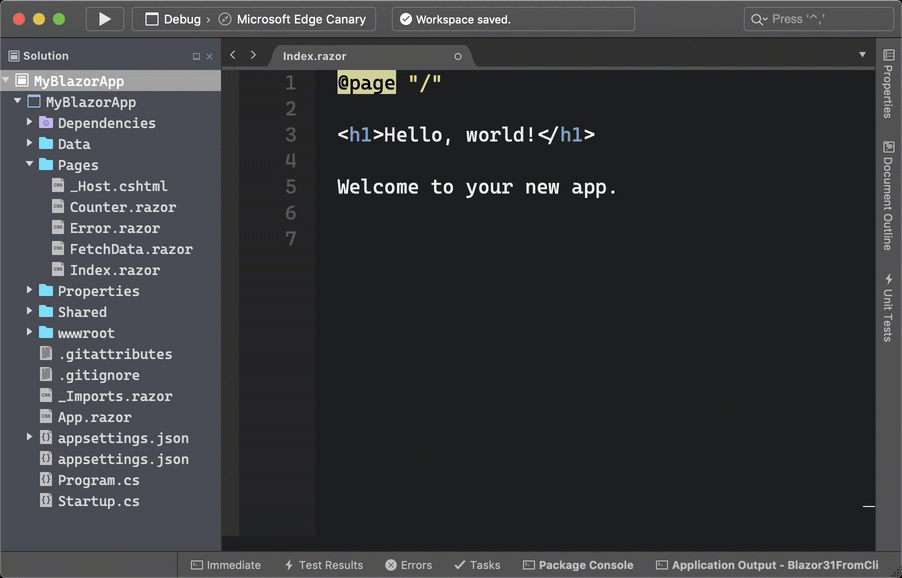
Task: Click the MyBlazorApp project icon
Action: 35,102
